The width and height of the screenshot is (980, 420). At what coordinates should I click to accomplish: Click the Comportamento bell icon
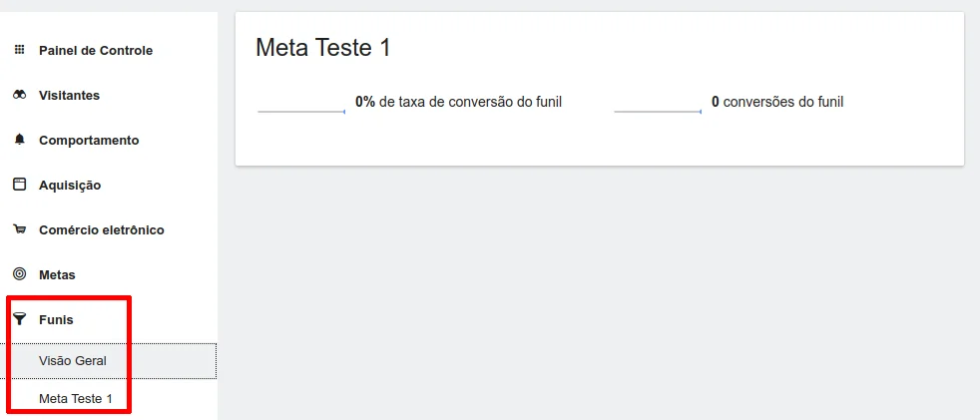[x=19, y=140]
